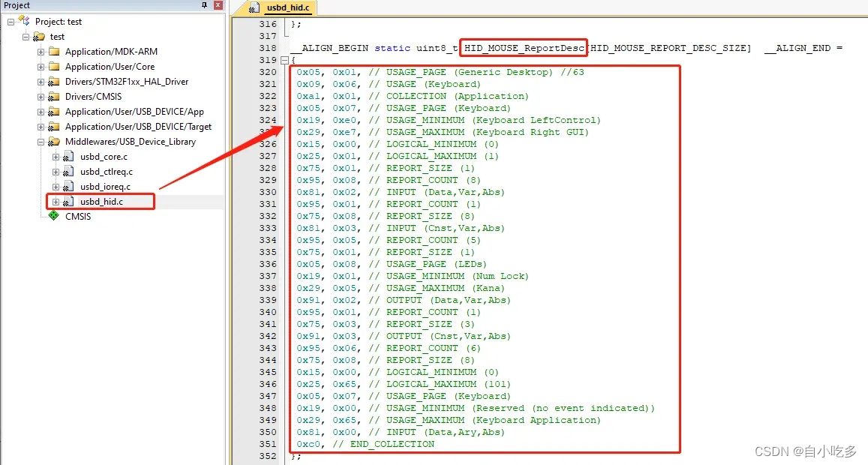Viewport: 868px width, 465px height.
Task: Click the usbd_ioreq.c file icon
Action: (68, 187)
